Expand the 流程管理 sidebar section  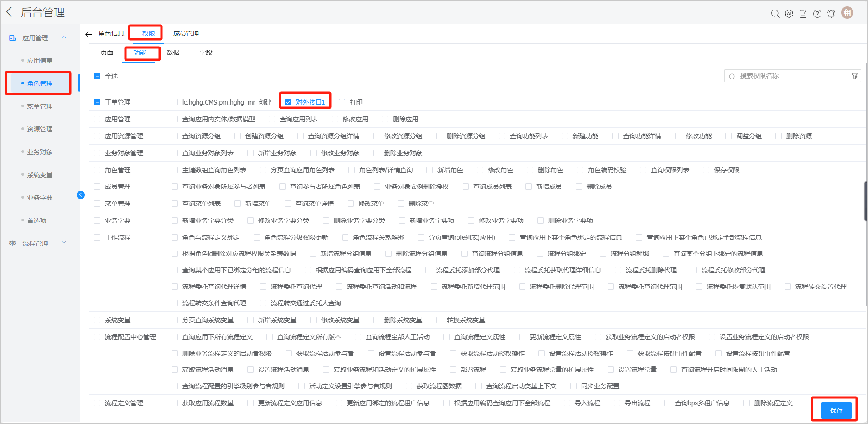pos(64,243)
